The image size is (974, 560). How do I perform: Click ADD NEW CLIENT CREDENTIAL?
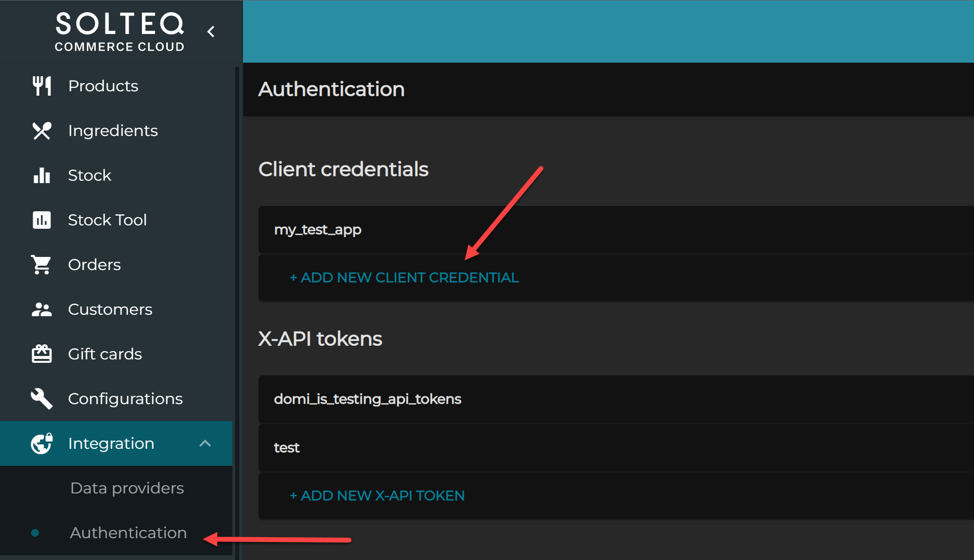404,277
